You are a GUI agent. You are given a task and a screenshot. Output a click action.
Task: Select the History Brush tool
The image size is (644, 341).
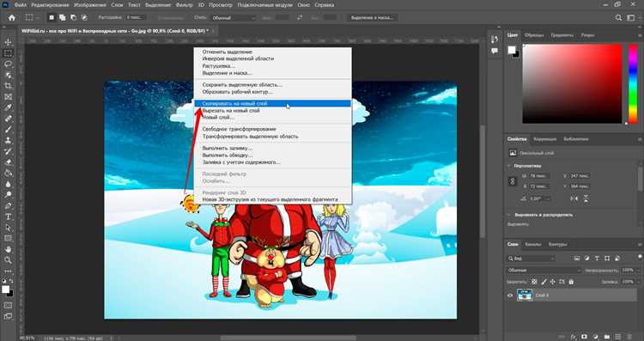click(x=9, y=151)
